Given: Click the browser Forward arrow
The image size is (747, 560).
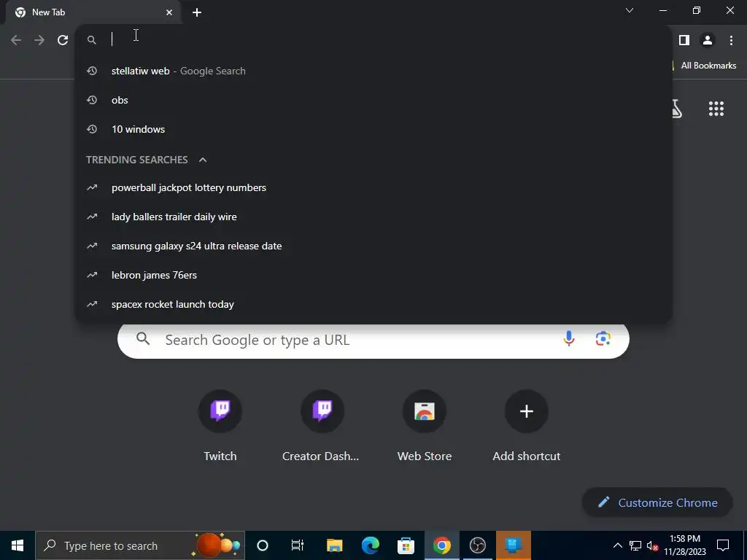Looking at the screenshot, I should coord(39,40).
